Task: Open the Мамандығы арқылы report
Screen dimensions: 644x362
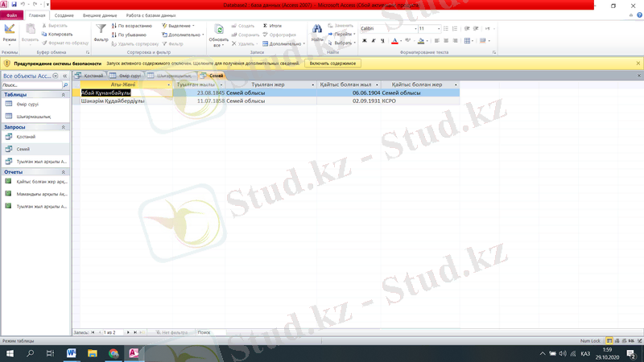Action: 35,194
